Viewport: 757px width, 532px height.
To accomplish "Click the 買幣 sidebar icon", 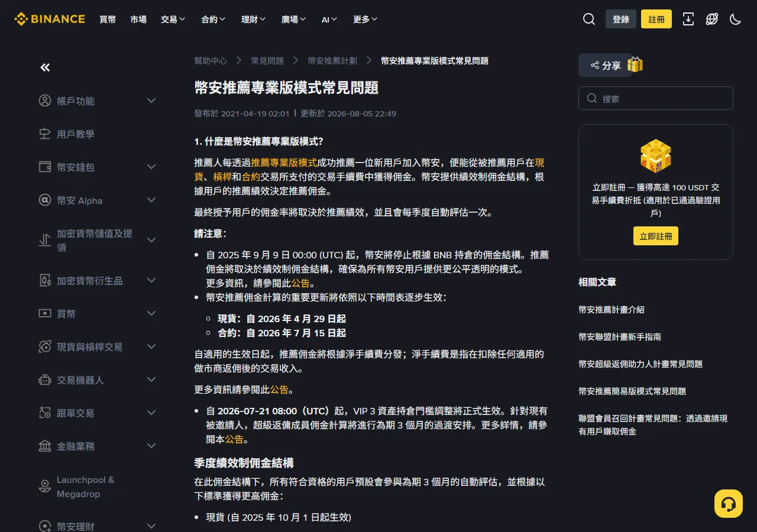I will point(45,313).
